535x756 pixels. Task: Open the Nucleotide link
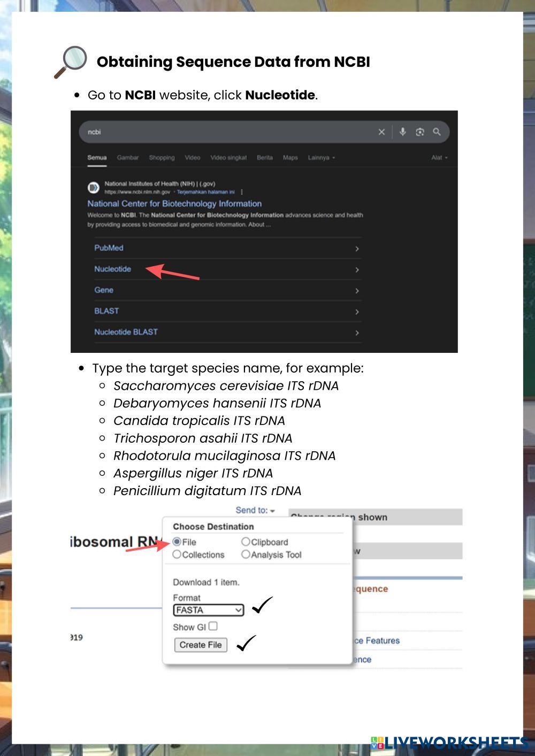[x=113, y=269]
